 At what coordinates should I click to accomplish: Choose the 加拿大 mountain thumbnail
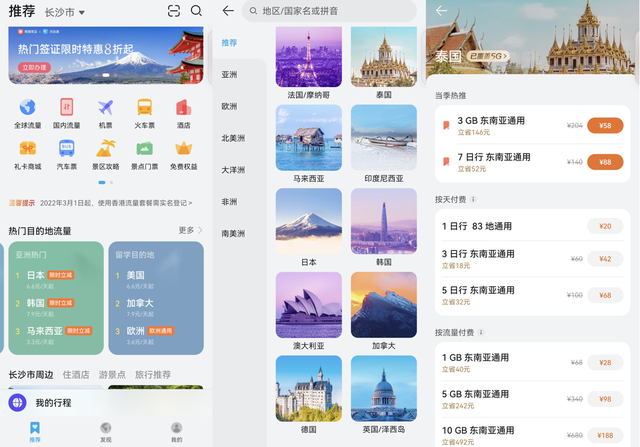384,305
